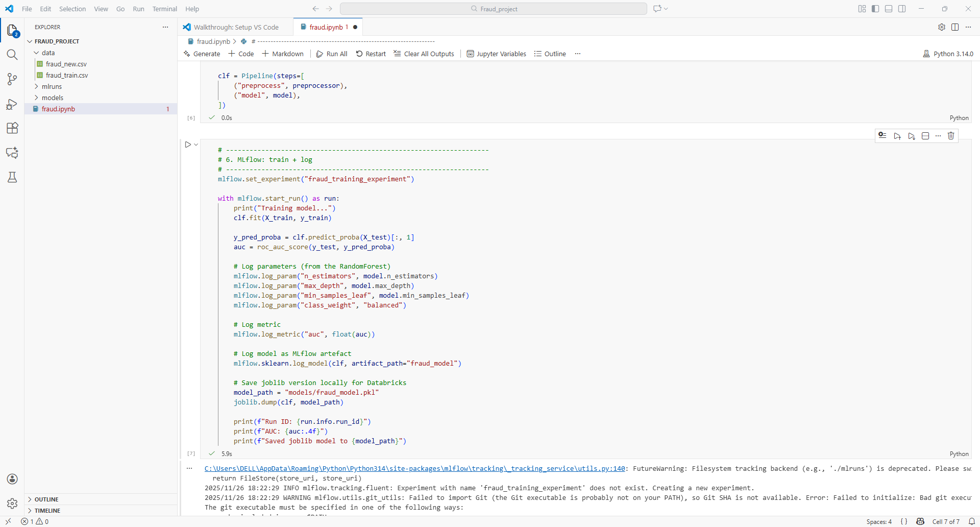Open Run and Debug view

12,104
